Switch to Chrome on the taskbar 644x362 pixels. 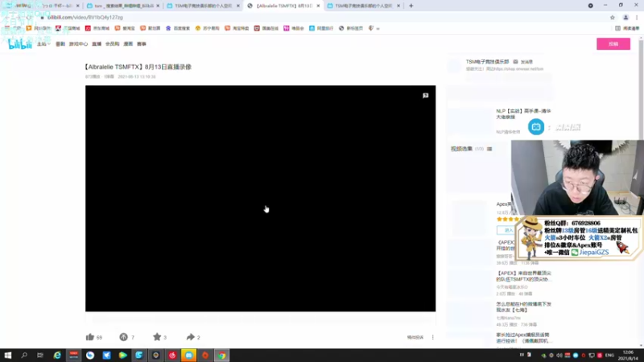click(x=222, y=355)
